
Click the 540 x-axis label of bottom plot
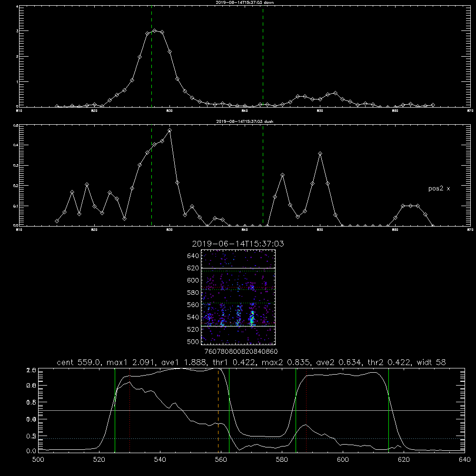160,460
